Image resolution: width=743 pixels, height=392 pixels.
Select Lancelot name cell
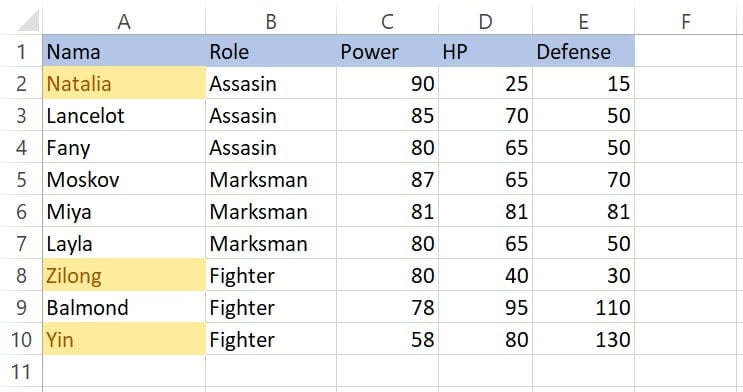[x=124, y=115]
